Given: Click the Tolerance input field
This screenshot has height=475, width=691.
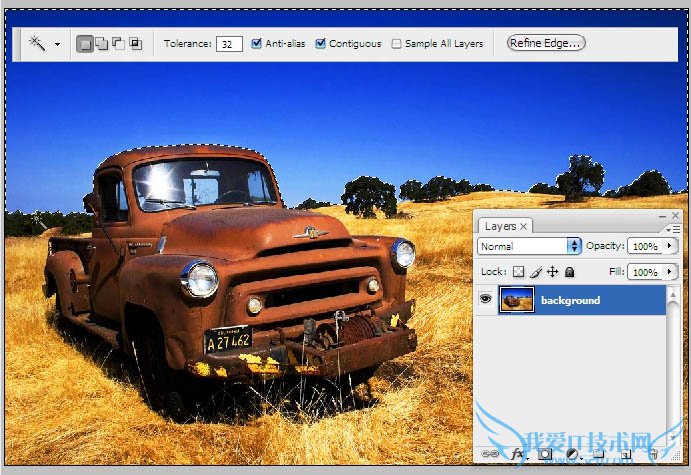Looking at the screenshot, I should [230, 44].
